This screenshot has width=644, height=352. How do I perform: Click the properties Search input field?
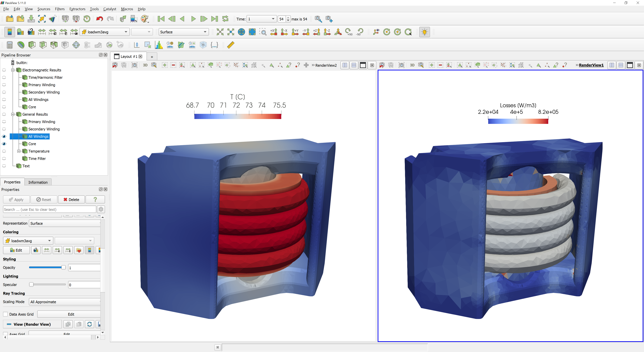point(49,209)
